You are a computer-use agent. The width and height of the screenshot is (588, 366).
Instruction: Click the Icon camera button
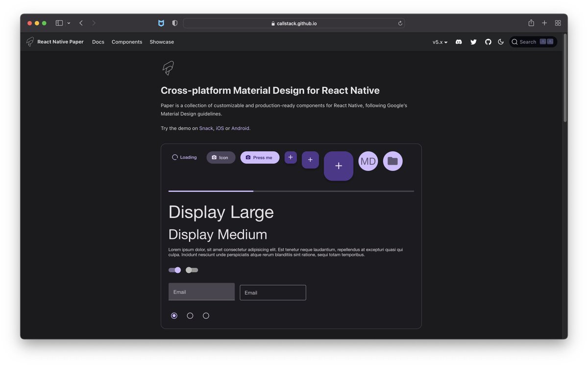[x=221, y=157]
